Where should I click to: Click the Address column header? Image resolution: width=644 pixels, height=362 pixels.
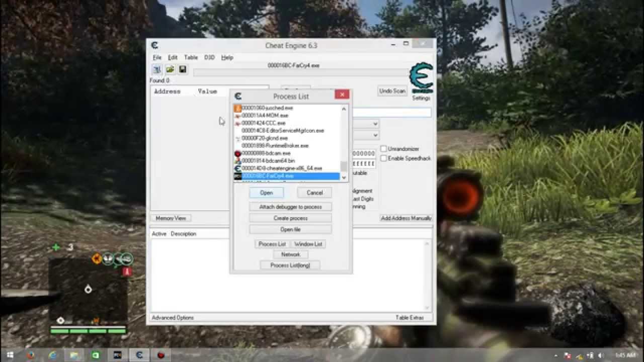pyautogui.click(x=167, y=92)
